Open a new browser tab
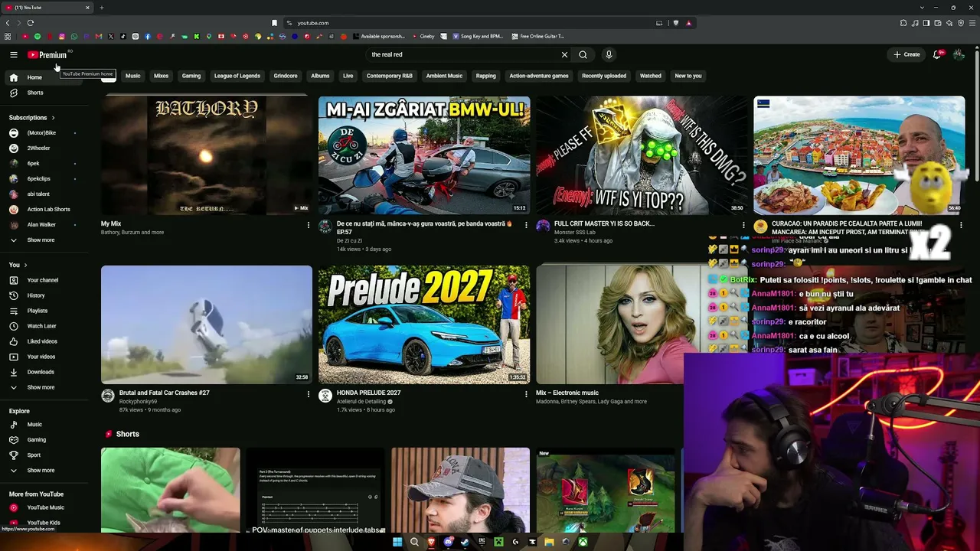980x551 pixels. click(101, 8)
